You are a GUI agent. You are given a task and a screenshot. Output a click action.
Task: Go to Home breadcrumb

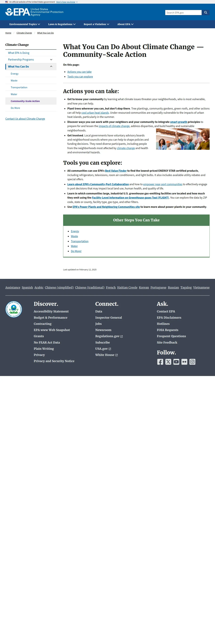8,33
